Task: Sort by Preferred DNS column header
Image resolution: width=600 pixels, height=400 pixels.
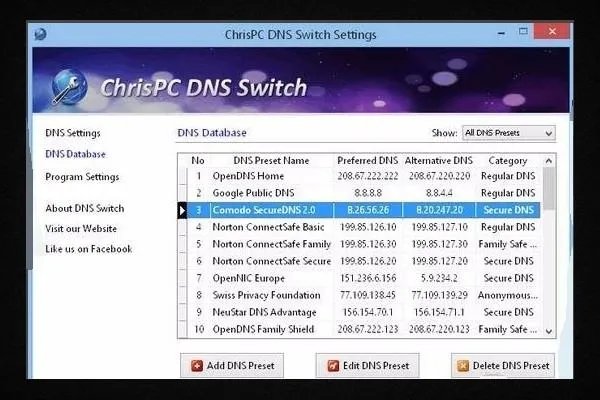Action: 367,161
